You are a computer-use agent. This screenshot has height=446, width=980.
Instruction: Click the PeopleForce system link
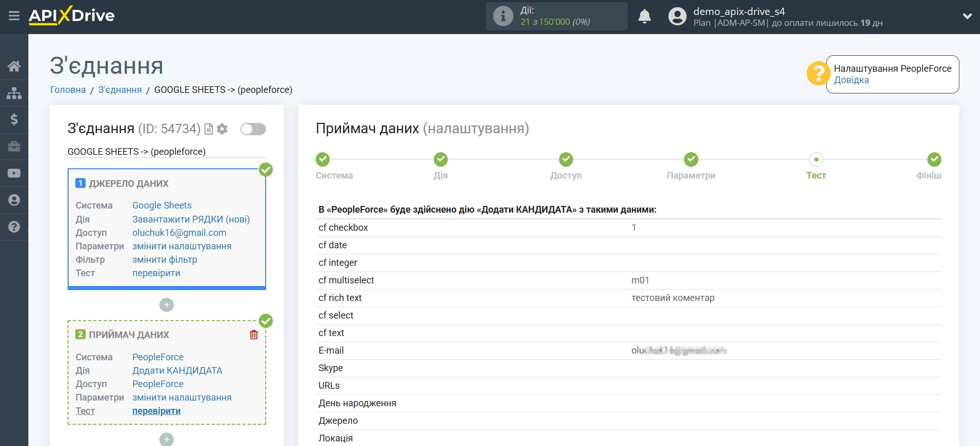click(158, 357)
